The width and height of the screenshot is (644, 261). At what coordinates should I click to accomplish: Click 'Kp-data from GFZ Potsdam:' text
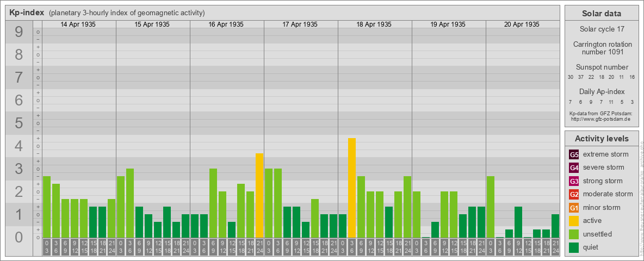point(600,113)
